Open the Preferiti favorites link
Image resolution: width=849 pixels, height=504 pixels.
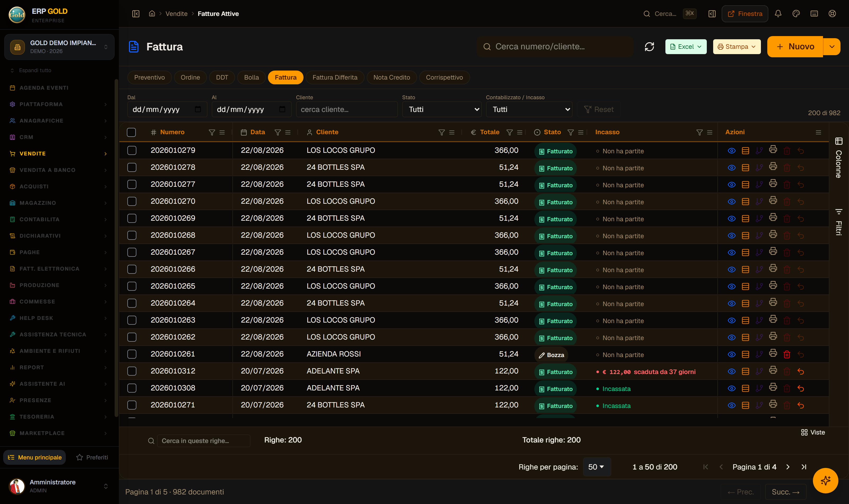pyautogui.click(x=92, y=457)
